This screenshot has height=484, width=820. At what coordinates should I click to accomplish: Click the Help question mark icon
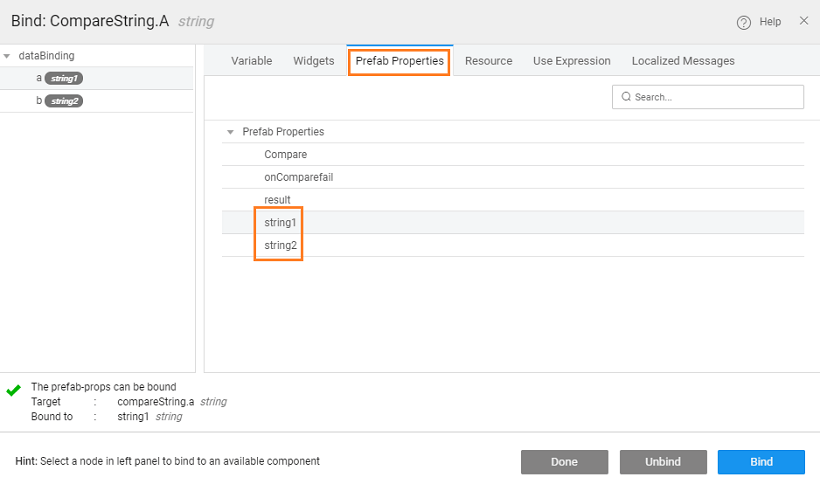click(x=743, y=22)
